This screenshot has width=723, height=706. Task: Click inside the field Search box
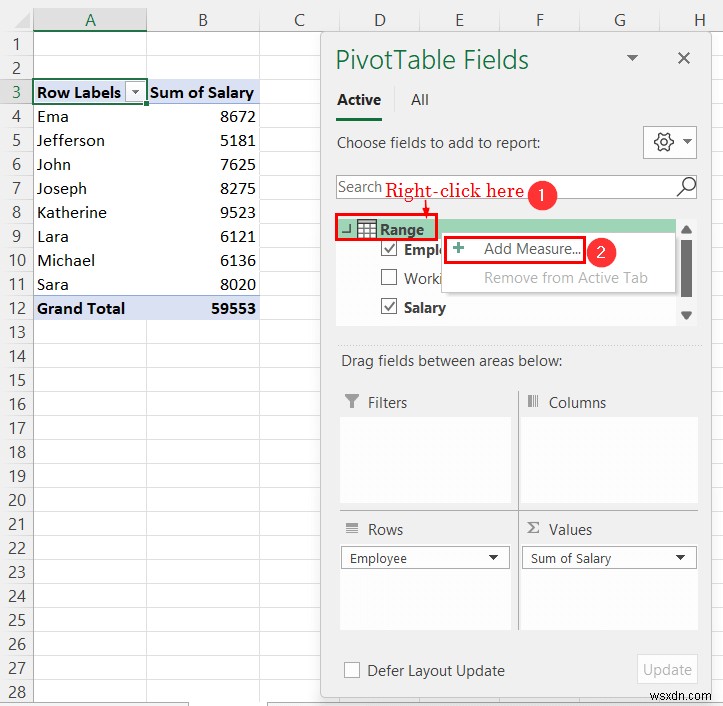click(500, 187)
